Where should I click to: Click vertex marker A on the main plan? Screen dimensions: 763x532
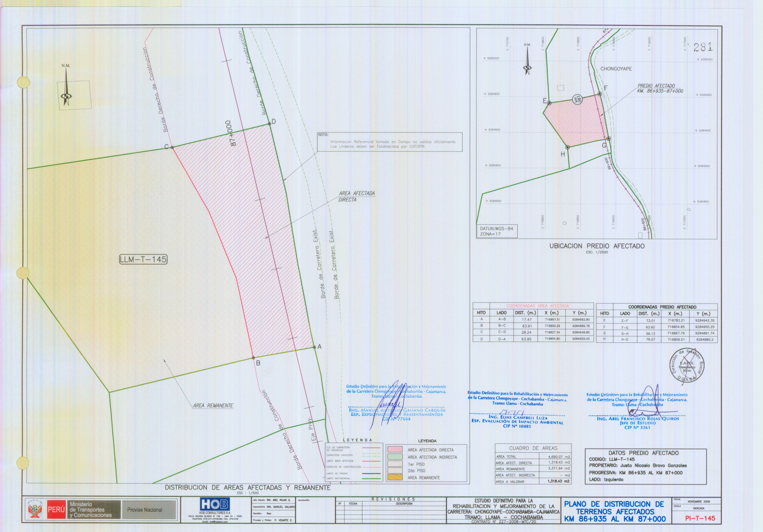[x=314, y=347]
